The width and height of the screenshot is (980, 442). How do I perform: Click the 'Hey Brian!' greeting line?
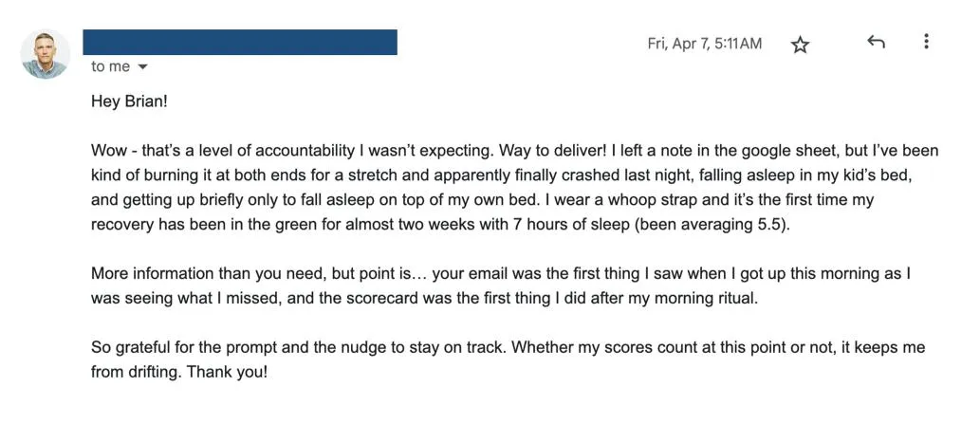(129, 101)
